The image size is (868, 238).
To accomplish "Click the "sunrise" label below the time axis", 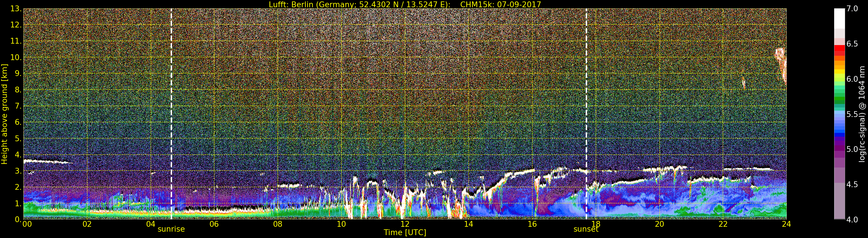I will click(171, 229).
